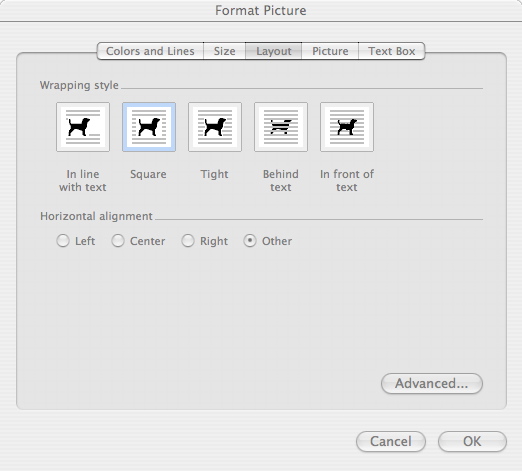Open the Size tab
The width and height of the screenshot is (522, 471).
(x=224, y=51)
